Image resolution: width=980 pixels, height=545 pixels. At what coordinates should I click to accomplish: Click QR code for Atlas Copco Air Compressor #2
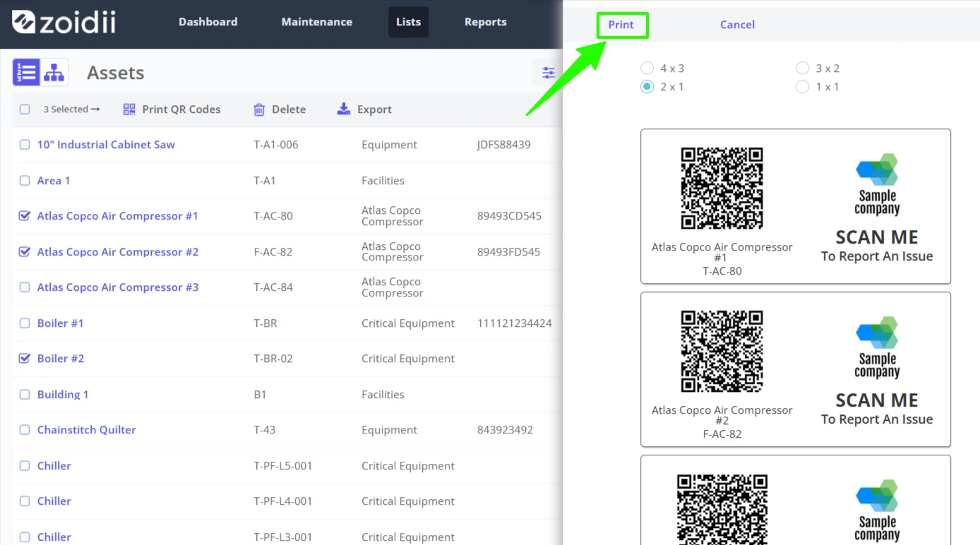tap(722, 351)
